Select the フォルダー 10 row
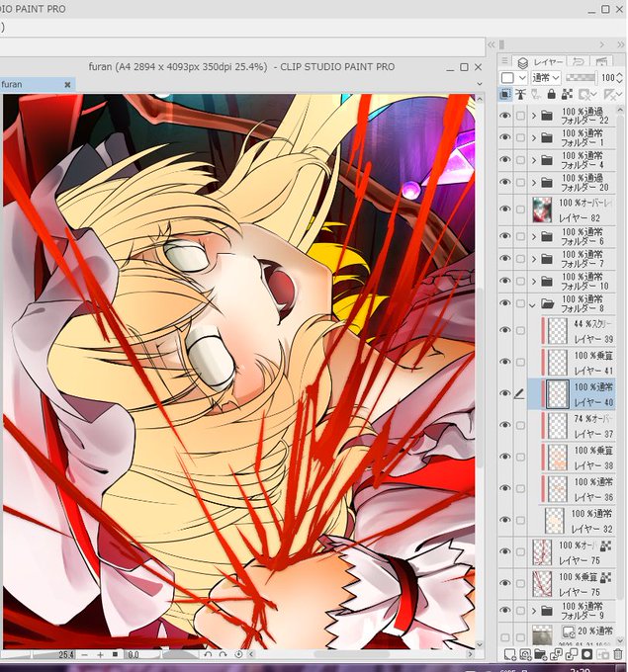Viewport: 628px width, 672px height. (x=571, y=281)
